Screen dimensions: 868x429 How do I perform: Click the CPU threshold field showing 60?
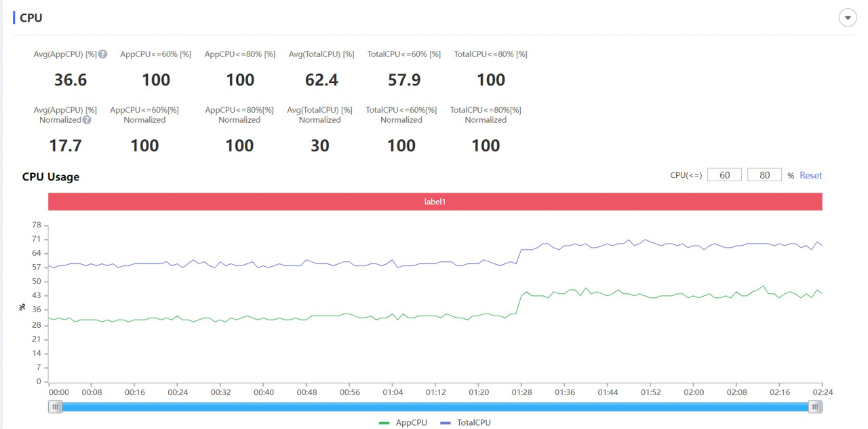pyautogui.click(x=724, y=175)
